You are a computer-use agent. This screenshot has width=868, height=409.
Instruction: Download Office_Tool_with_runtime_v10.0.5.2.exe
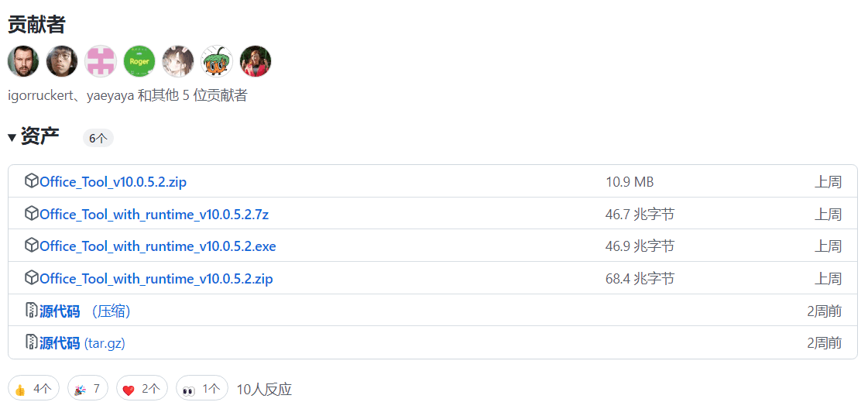[x=157, y=246]
